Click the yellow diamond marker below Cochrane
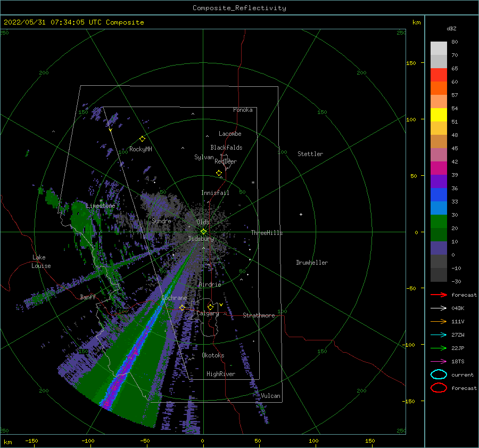479x448 pixels. 182,308
